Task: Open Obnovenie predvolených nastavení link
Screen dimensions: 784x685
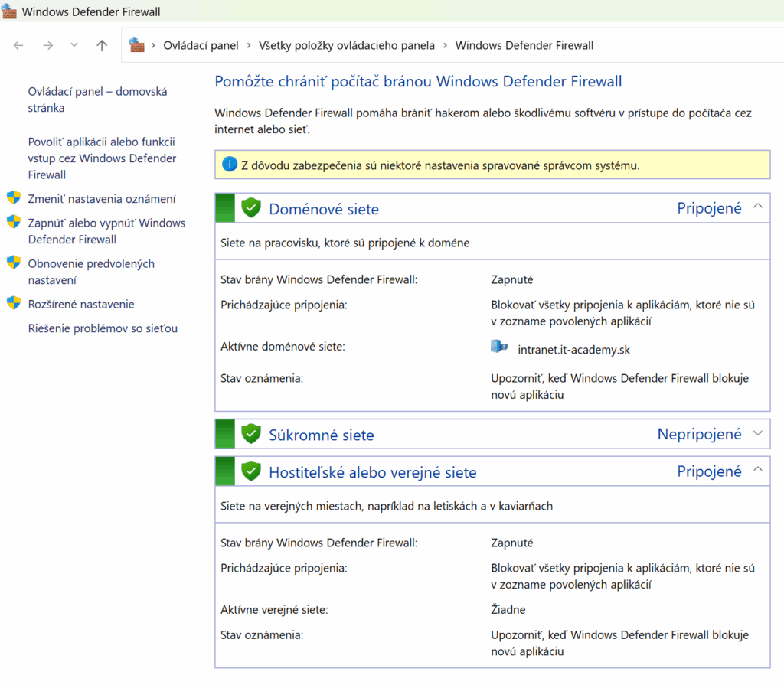Action: coord(91,272)
